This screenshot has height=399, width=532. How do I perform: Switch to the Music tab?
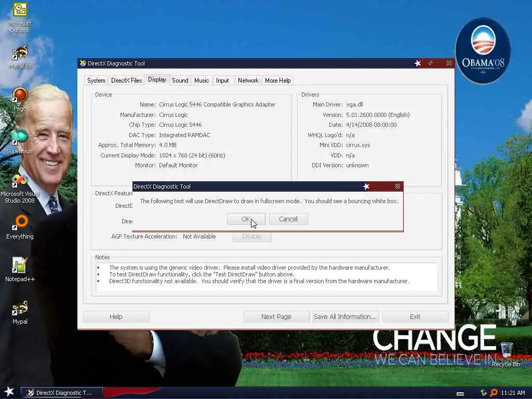point(202,81)
